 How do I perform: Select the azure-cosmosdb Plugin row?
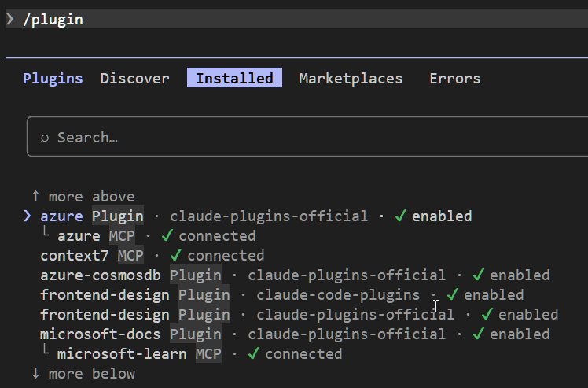pyautogui.click(x=295, y=275)
